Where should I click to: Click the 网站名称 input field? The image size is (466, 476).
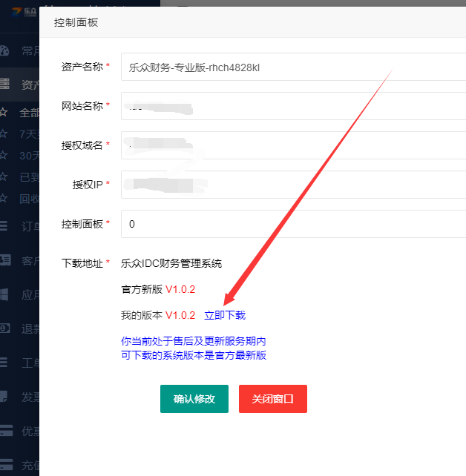click(x=293, y=106)
